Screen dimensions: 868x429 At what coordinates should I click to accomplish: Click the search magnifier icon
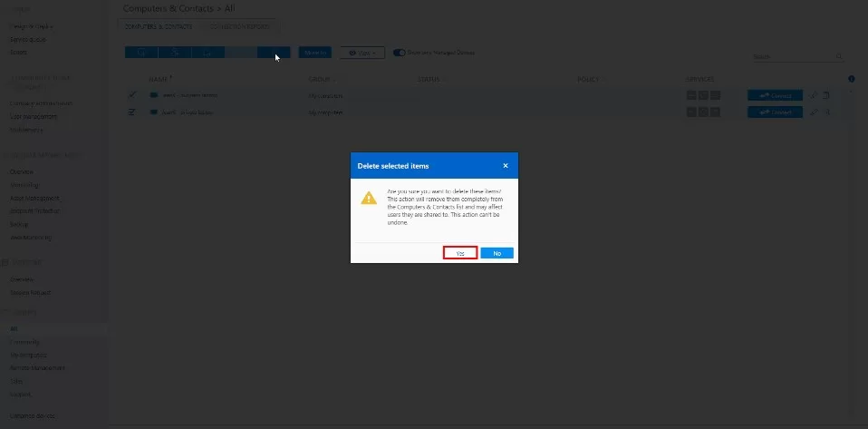(839, 56)
